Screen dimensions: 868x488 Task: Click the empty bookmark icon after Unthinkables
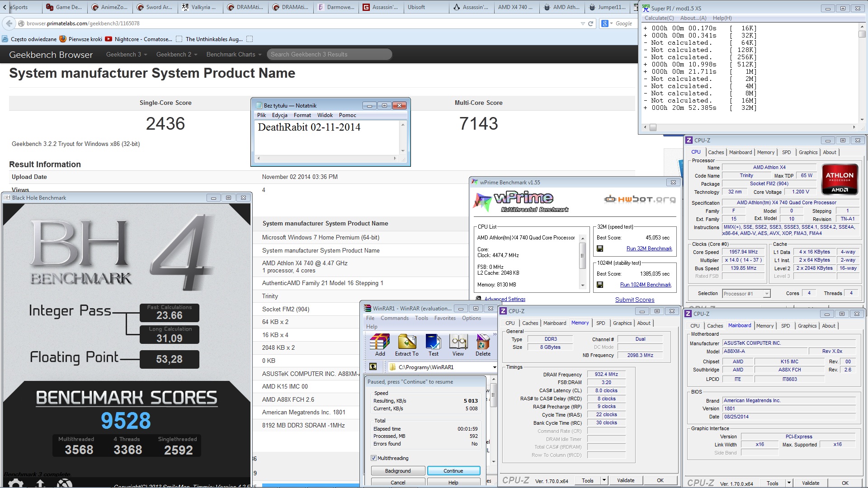point(250,39)
